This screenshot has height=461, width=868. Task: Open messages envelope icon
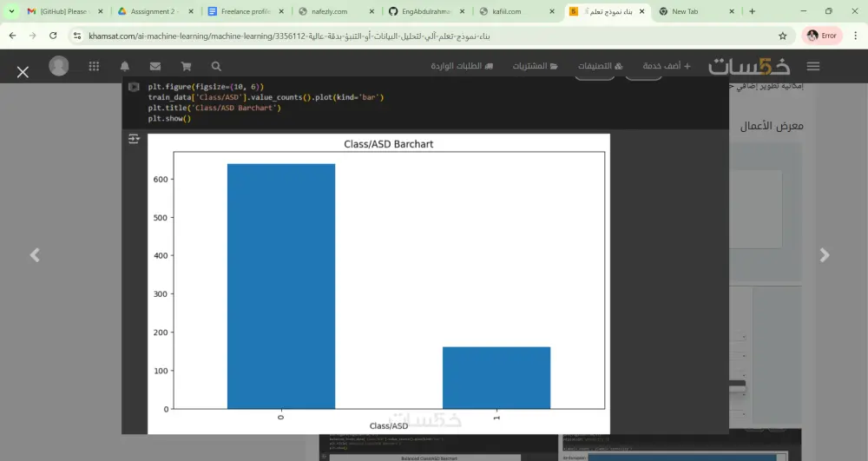155,66
